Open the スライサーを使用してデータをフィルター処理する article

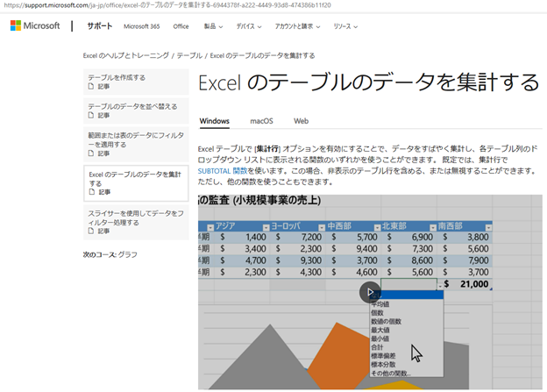coord(136,222)
